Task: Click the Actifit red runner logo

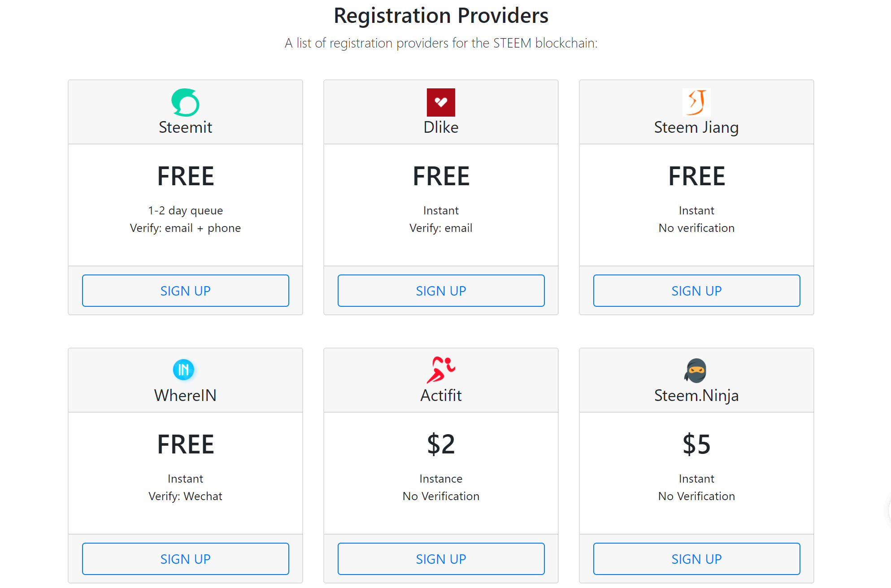Action: [441, 370]
